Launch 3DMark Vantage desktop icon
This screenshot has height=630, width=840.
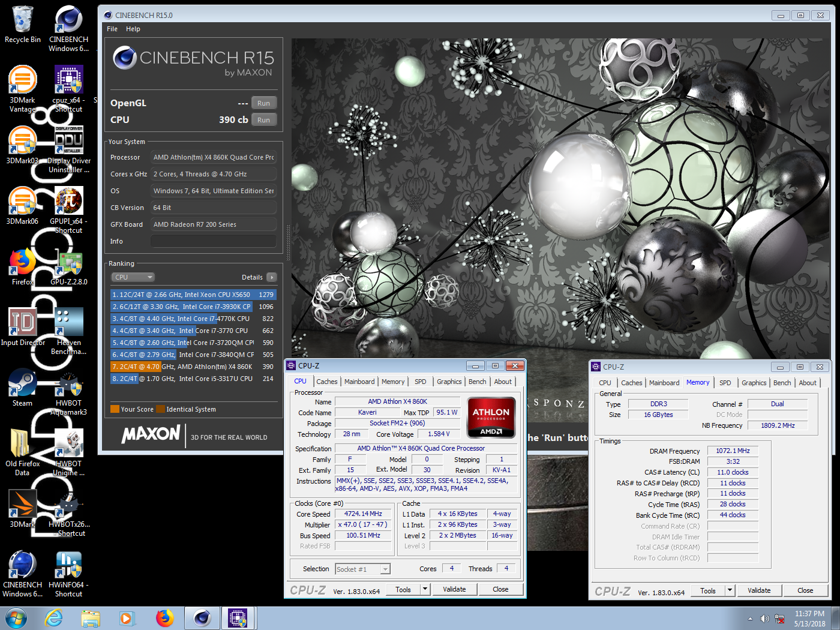tap(22, 89)
